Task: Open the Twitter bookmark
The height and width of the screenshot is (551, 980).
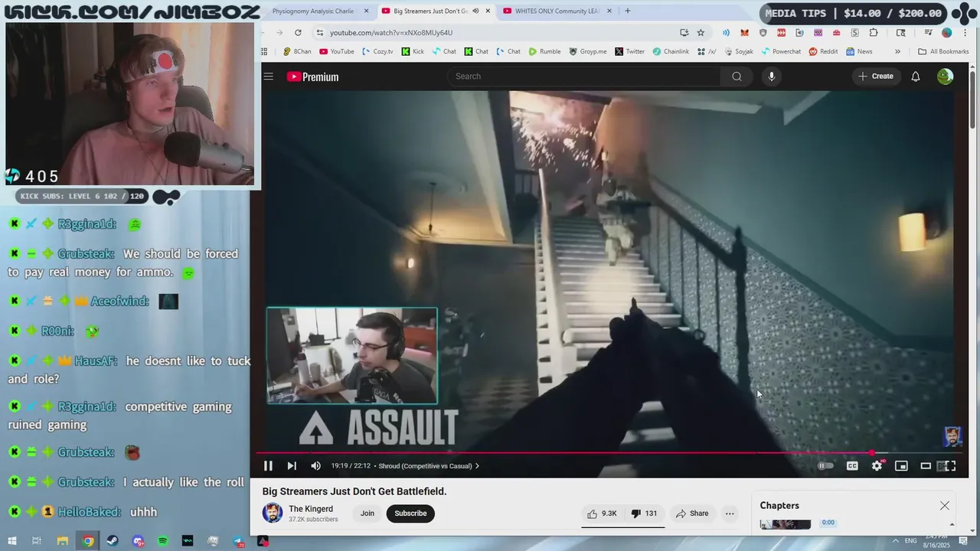Action: pyautogui.click(x=630, y=51)
